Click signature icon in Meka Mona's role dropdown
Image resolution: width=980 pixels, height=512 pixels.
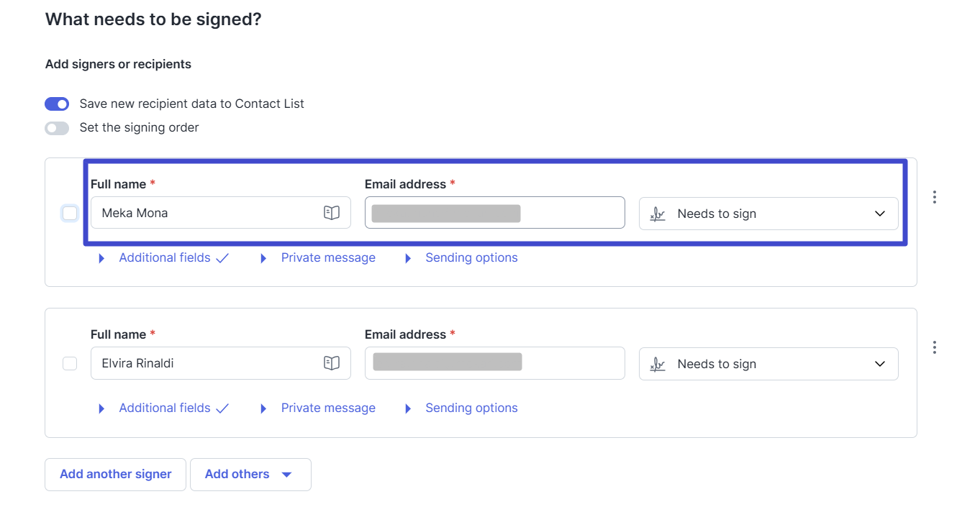pyautogui.click(x=658, y=214)
